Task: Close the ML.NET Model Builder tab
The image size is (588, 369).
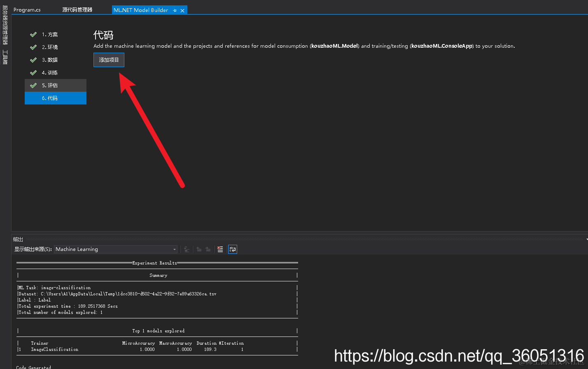Action: [182, 10]
